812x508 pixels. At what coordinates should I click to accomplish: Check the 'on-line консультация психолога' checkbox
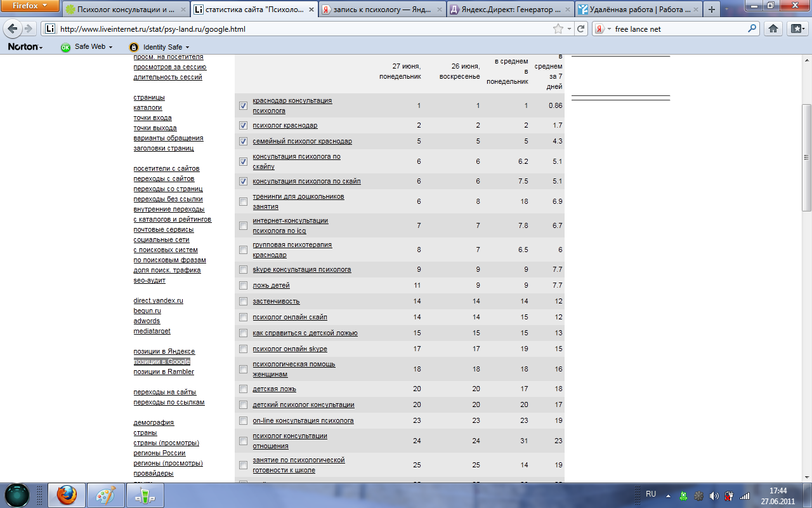243,421
